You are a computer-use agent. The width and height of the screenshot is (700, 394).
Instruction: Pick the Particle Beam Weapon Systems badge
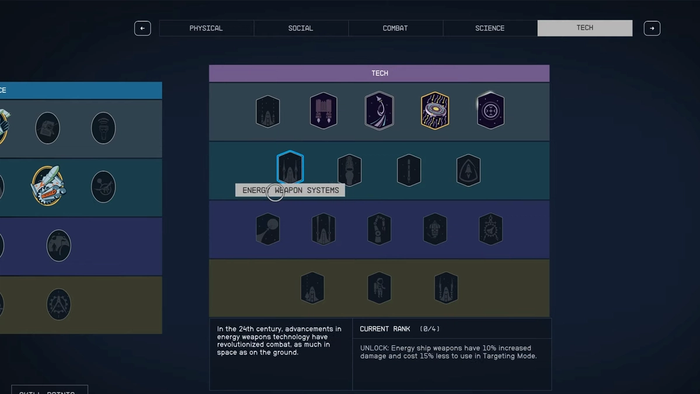click(x=324, y=229)
